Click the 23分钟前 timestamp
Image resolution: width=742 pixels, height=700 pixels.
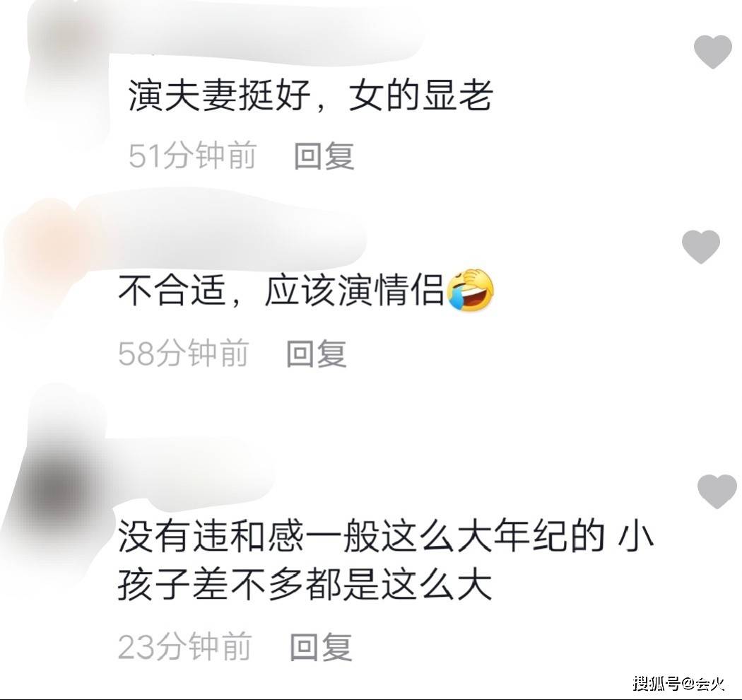pos(184,646)
